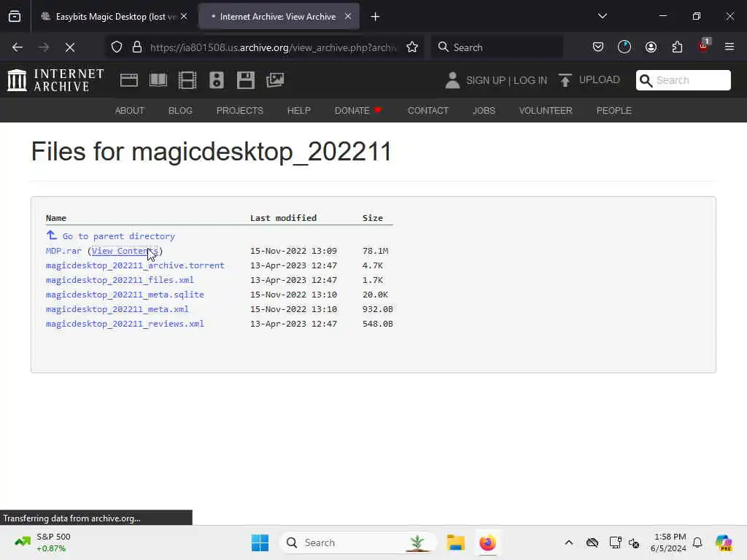Image resolution: width=747 pixels, height=560 pixels.
Task: Open magicdesktop_202211_files.xml
Action: click(x=120, y=280)
